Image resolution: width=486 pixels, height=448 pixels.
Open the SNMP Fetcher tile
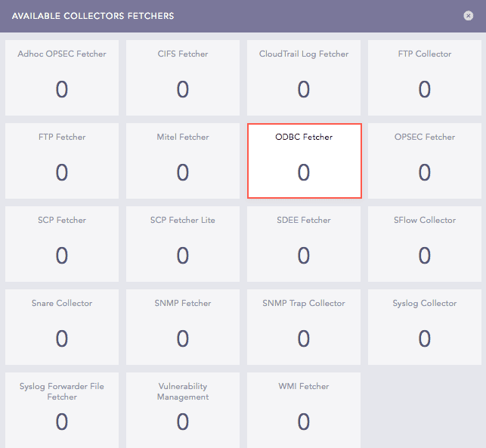[x=183, y=327]
